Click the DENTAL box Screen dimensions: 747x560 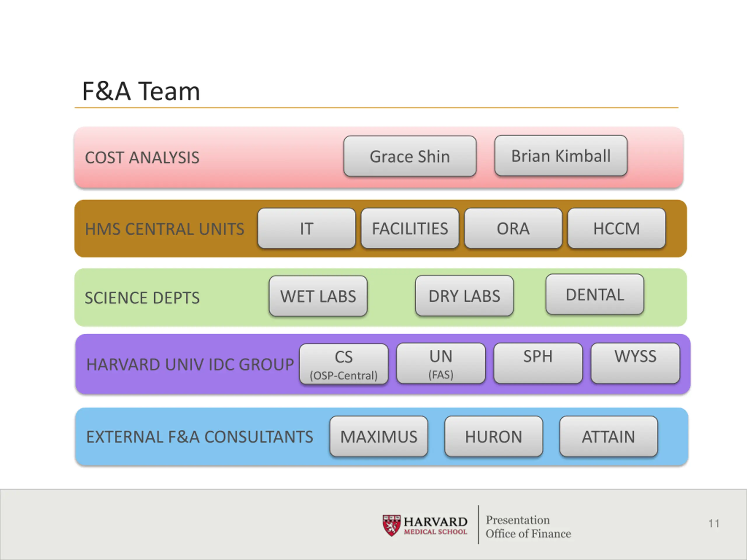595,294
